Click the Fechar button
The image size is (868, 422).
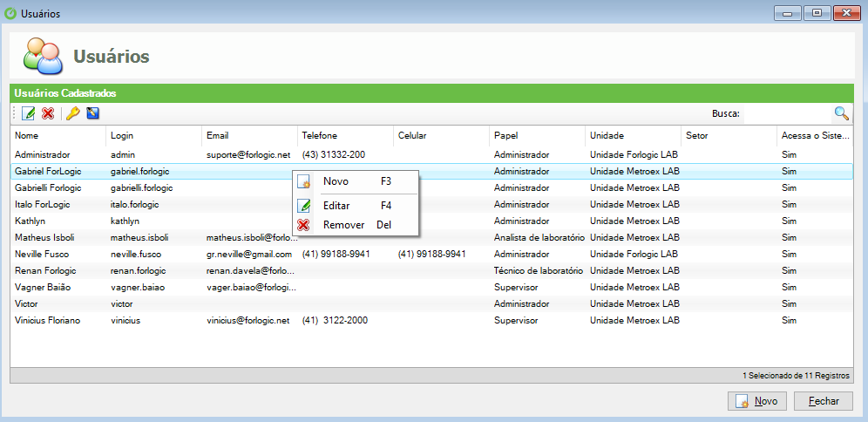[x=824, y=401]
